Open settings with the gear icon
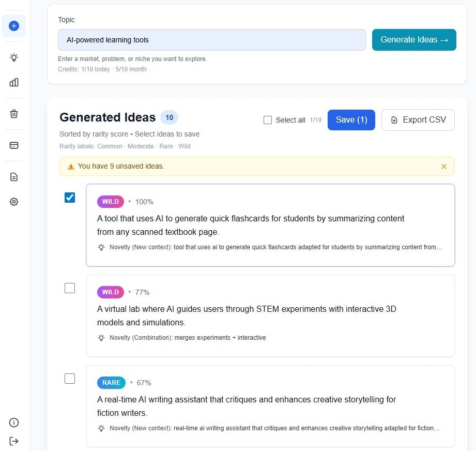Image resolution: width=476 pixels, height=451 pixels. click(13, 202)
